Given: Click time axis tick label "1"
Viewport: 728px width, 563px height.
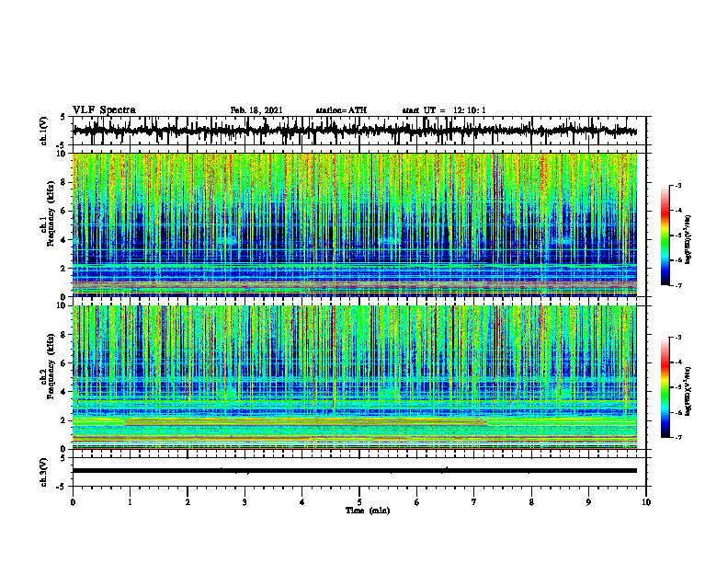Looking at the screenshot, I should (x=130, y=502).
